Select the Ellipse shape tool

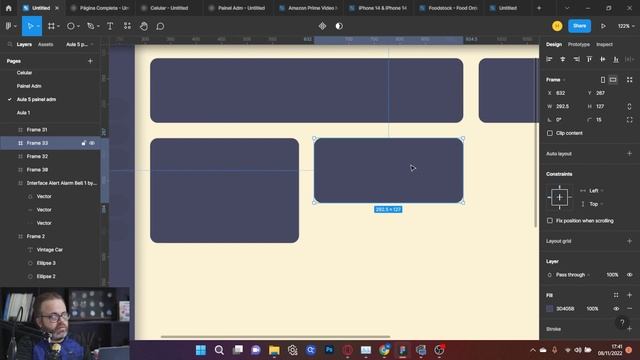tap(71, 26)
